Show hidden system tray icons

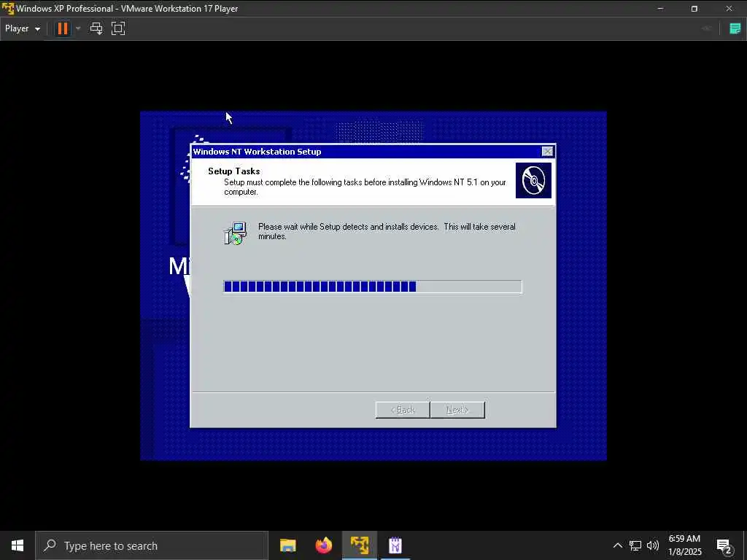click(x=617, y=545)
